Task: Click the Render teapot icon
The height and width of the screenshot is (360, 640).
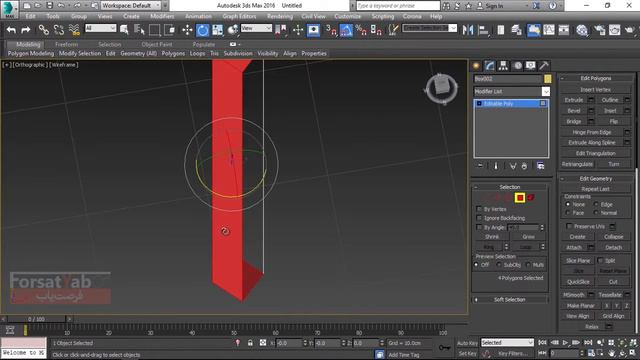Action: tap(630, 30)
